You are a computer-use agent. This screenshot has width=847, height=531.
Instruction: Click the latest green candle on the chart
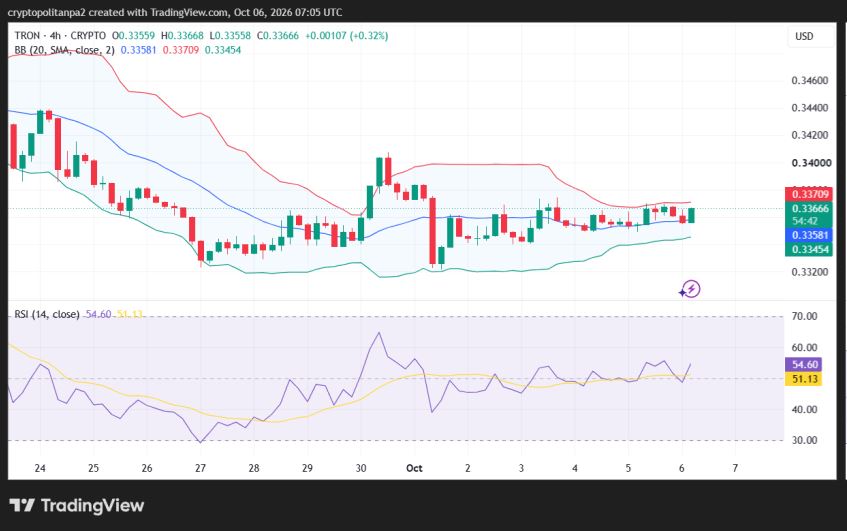click(x=691, y=215)
